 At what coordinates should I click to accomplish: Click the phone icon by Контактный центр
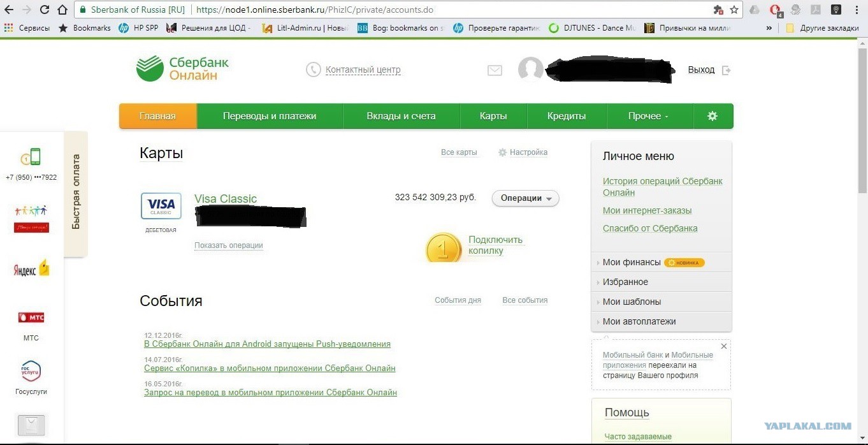pos(314,69)
